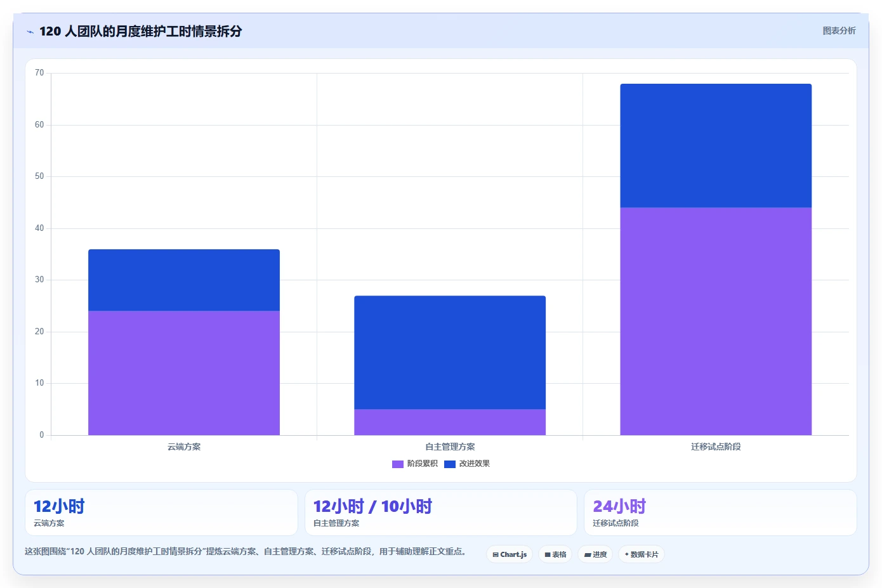
Task: Open the 12小时 云端方案 stat card
Action: click(161, 513)
